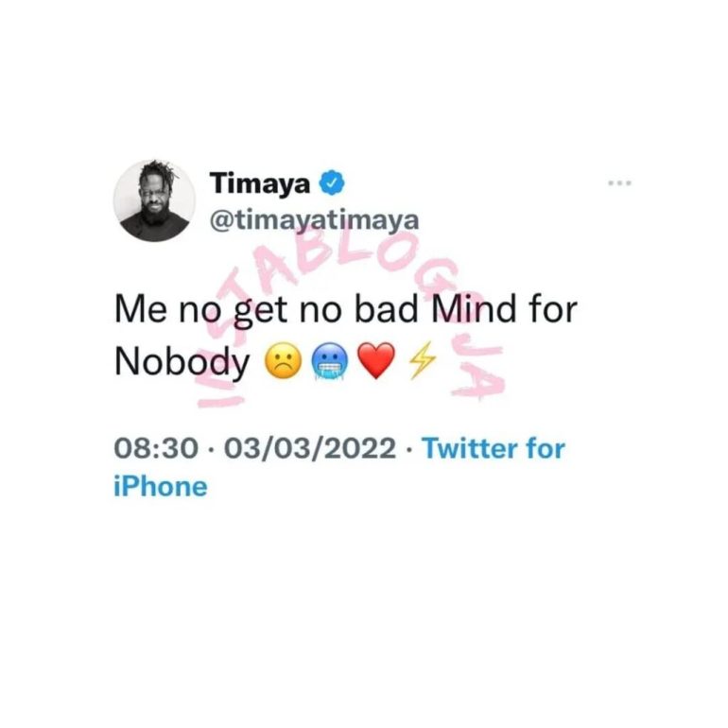Click the frowning face emoji
Image resolution: width=728 pixels, height=728 pixels.
[x=283, y=361]
